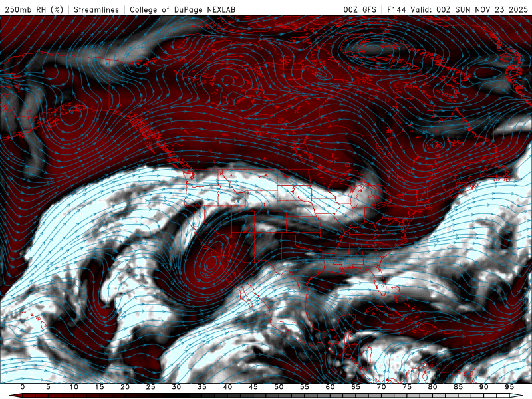
Task: Click the colorbar label "30"
Action: (176, 387)
